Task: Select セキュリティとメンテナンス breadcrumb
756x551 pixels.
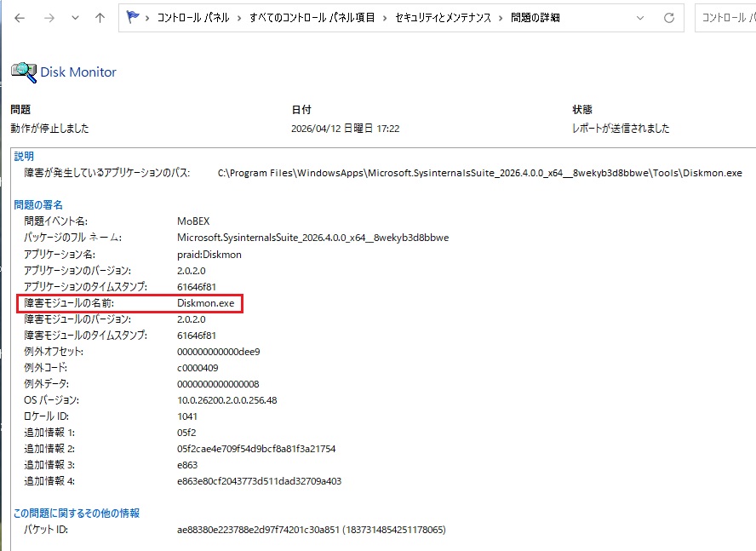Action: coord(443,18)
